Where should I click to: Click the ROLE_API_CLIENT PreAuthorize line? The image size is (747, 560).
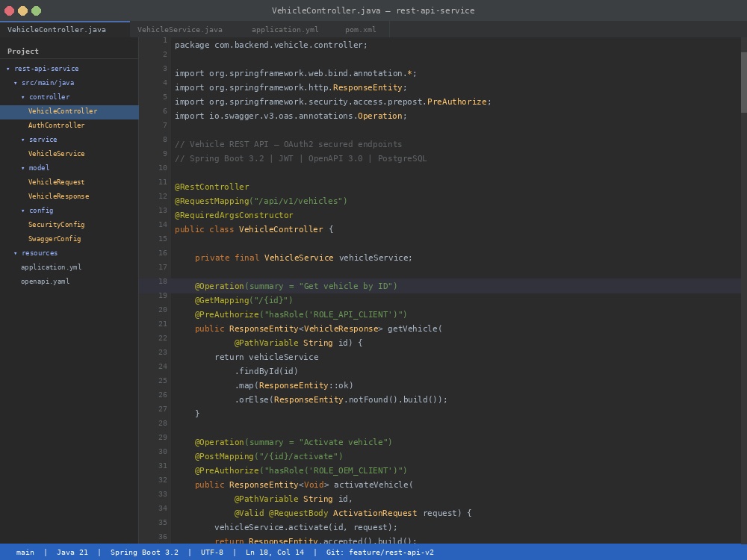[x=300, y=314]
